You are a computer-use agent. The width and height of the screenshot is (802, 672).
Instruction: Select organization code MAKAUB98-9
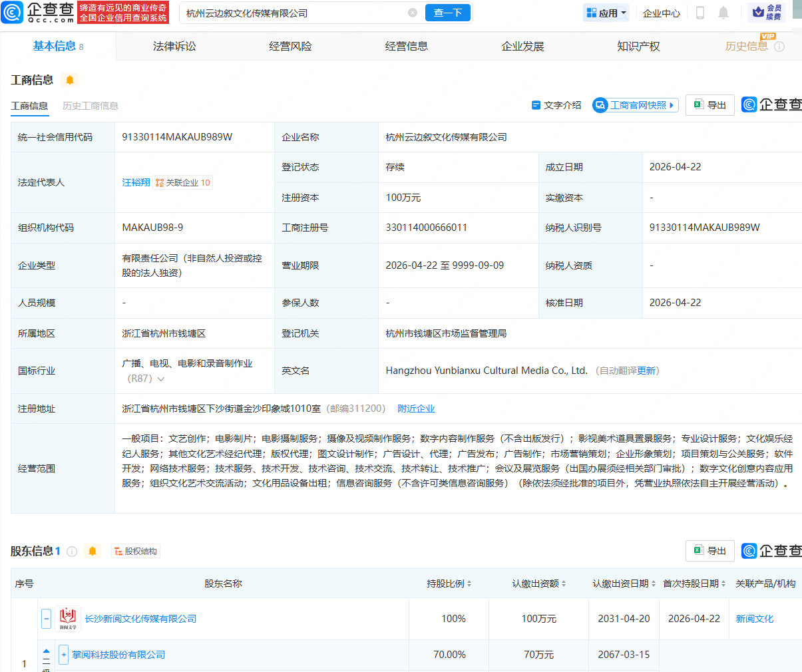(152, 228)
